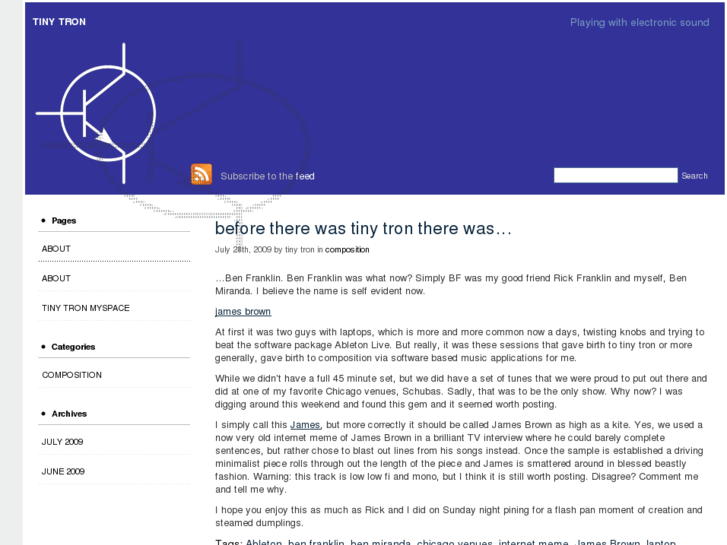The height and width of the screenshot is (545, 727).
Task: Open the JUNE 2009 archive
Action: (63, 471)
